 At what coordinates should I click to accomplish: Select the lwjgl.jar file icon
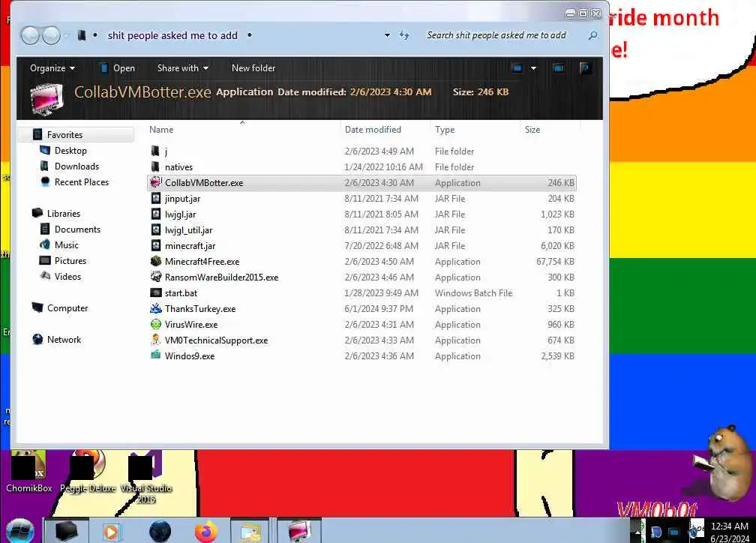[155, 214]
